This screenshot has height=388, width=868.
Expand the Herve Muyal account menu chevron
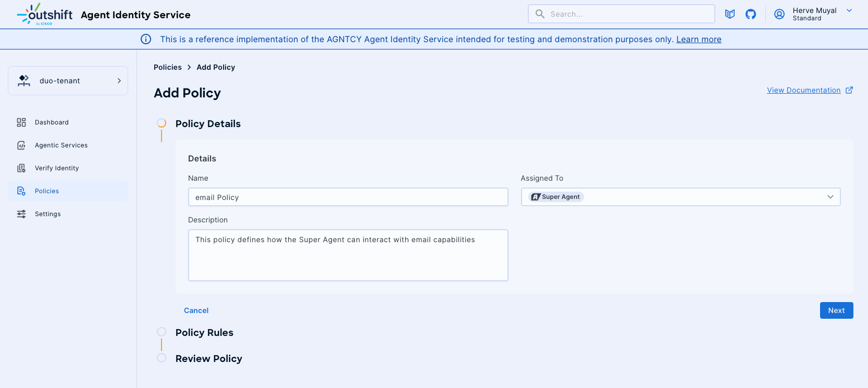849,10
